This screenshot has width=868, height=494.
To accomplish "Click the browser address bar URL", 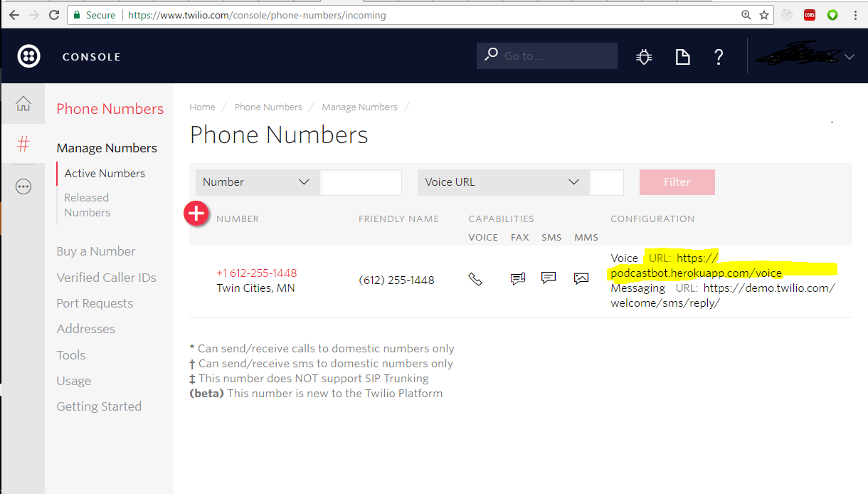I will click(257, 15).
